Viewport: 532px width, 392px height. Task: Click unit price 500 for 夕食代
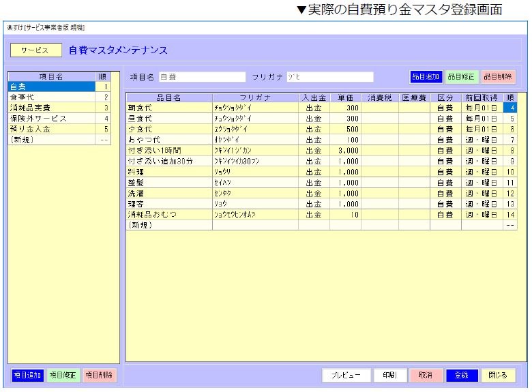pyautogui.click(x=345, y=129)
